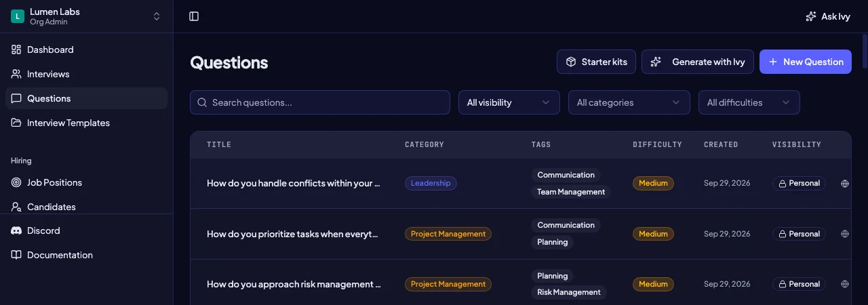Screen dimensions: 868x305
Task: Click the Tags column header
Action: (541, 144)
